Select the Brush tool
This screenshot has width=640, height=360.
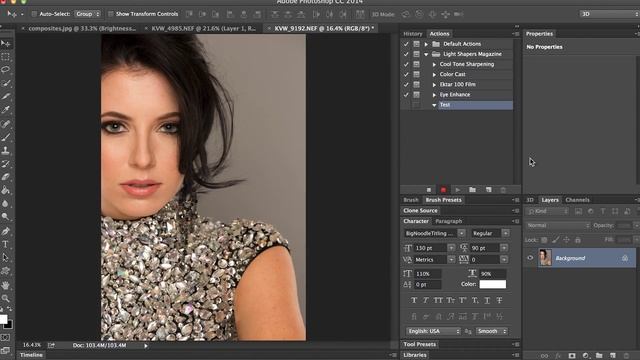pos(6,137)
